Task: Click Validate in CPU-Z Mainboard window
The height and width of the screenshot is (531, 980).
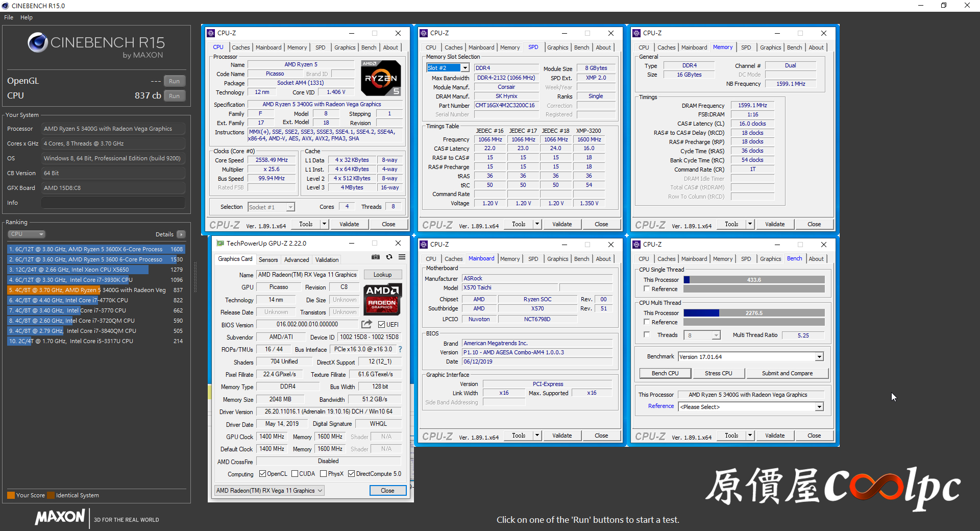Action: 562,436
